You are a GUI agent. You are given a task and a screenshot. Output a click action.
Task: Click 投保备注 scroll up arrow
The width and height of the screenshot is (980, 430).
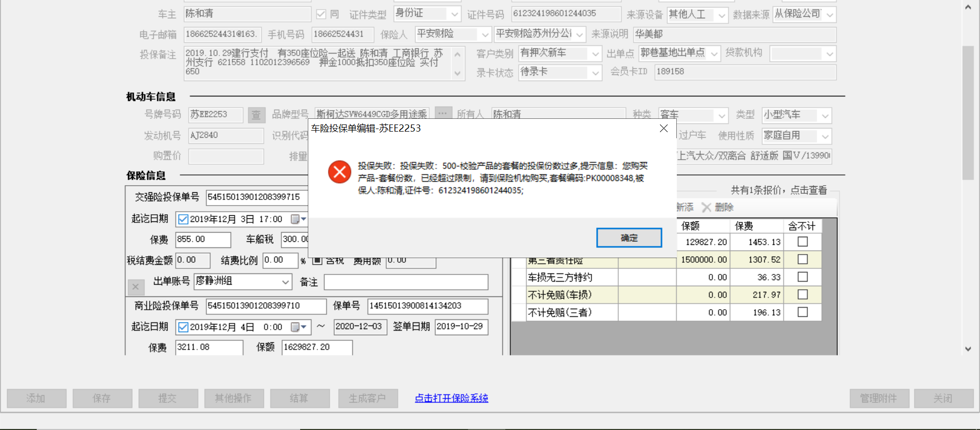(x=457, y=54)
